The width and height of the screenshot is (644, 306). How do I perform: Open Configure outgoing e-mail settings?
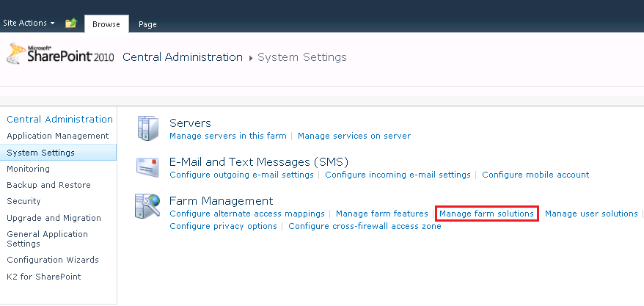point(241,175)
